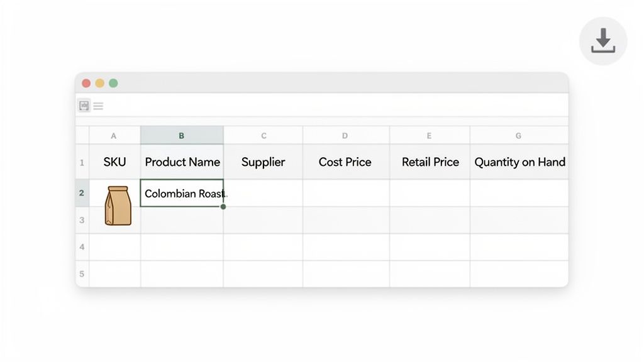Click the cell containing Colombian Roast

182,194
